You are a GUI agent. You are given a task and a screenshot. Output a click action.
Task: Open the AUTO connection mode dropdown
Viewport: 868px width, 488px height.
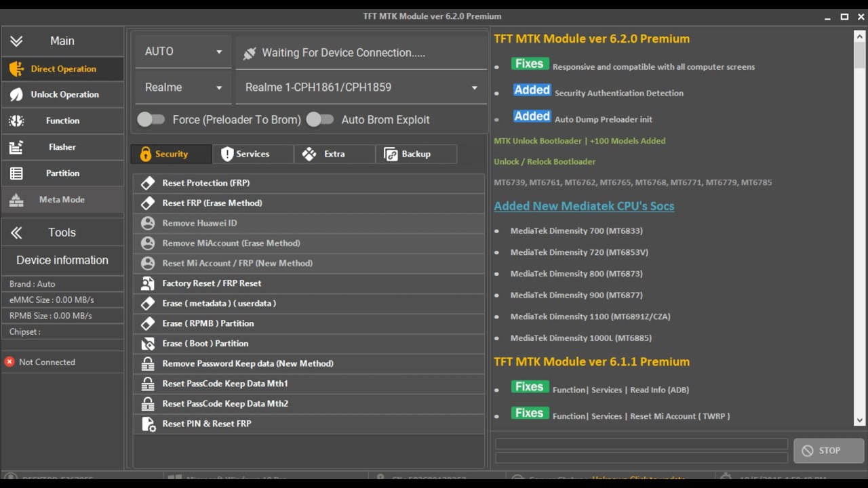(x=183, y=52)
